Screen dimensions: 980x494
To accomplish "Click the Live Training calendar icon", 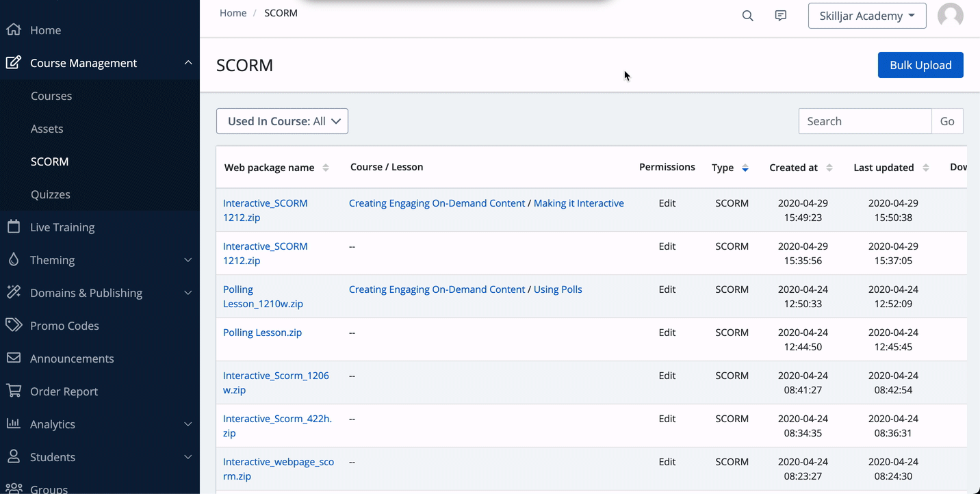I will click(x=13, y=226).
